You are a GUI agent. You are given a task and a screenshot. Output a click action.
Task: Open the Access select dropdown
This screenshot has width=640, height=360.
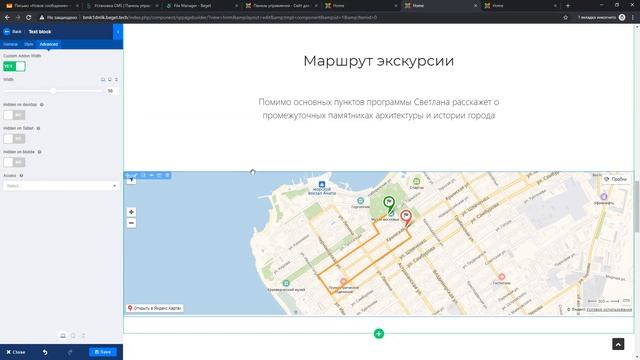(x=61, y=186)
